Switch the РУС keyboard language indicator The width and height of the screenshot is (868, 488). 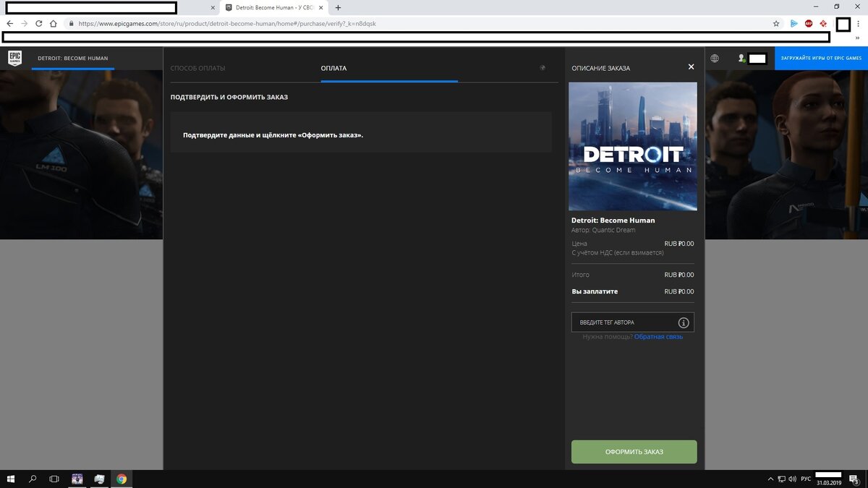[806, 479]
